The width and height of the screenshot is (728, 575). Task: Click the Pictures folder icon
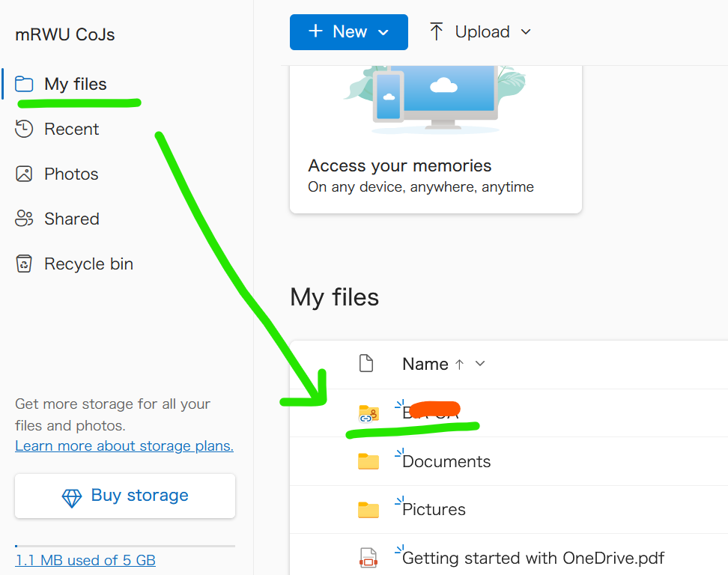tap(368, 510)
